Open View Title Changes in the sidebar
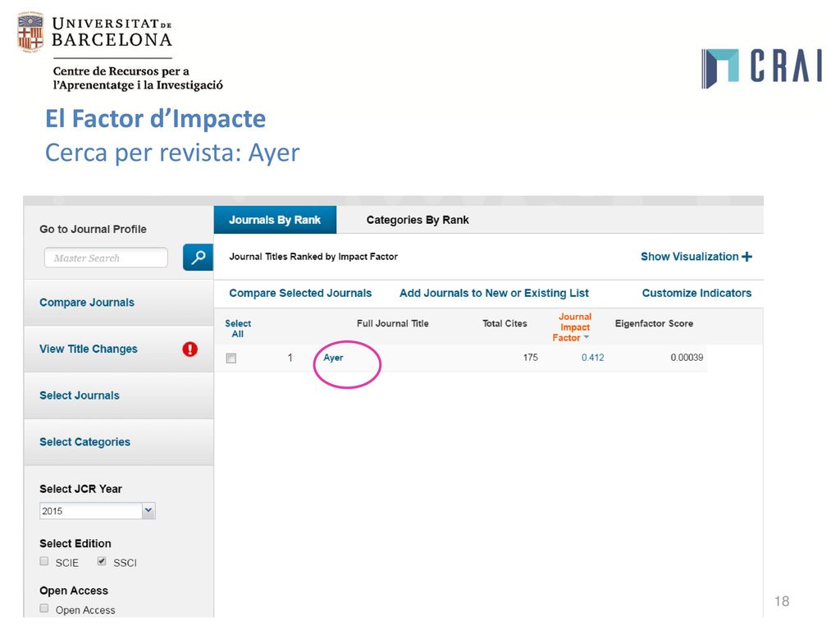The width and height of the screenshot is (840, 630). (x=89, y=349)
